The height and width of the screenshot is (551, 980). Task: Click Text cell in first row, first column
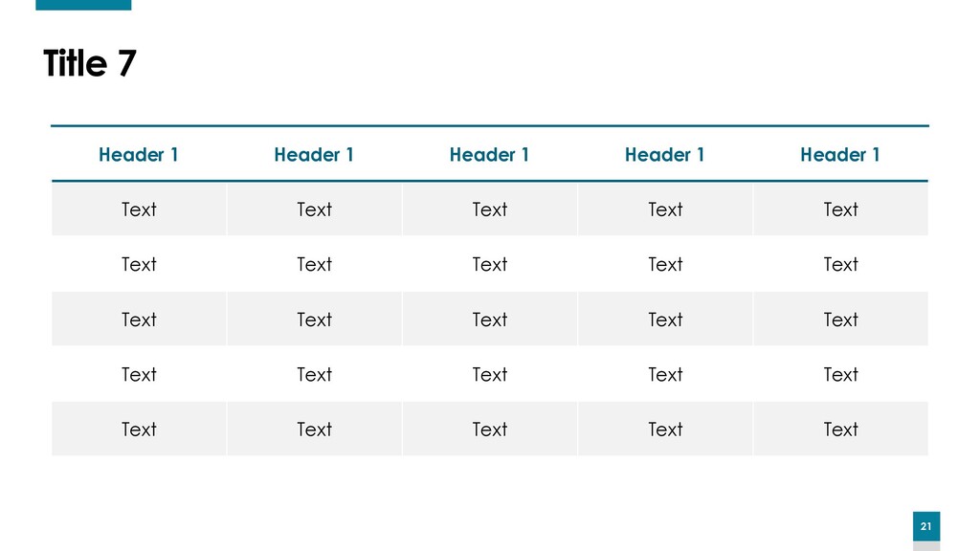(x=139, y=209)
